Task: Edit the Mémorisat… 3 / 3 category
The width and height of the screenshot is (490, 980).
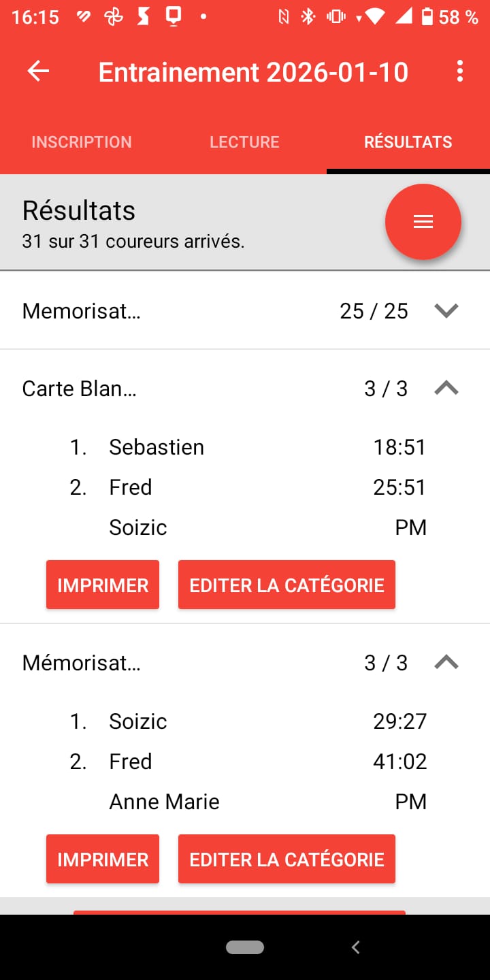Action: tap(287, 860)
